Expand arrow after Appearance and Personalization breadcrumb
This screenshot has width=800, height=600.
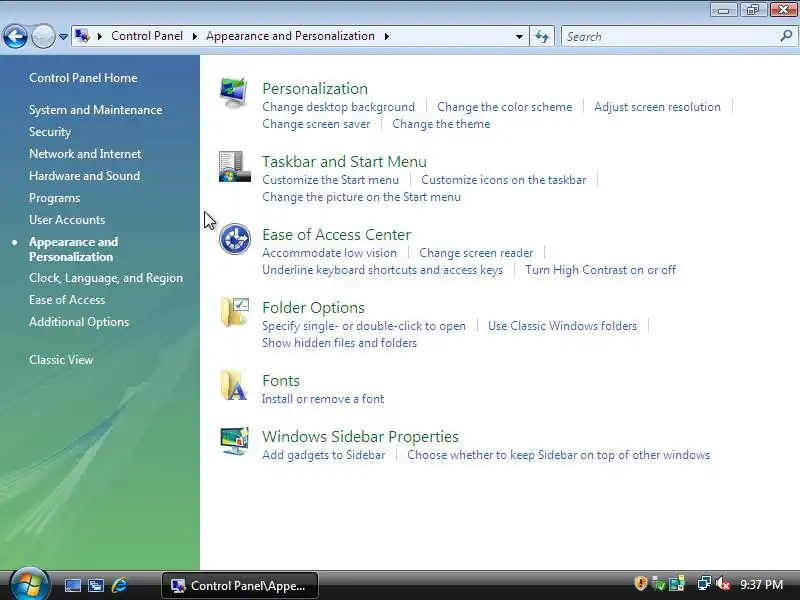pos(386,36)
